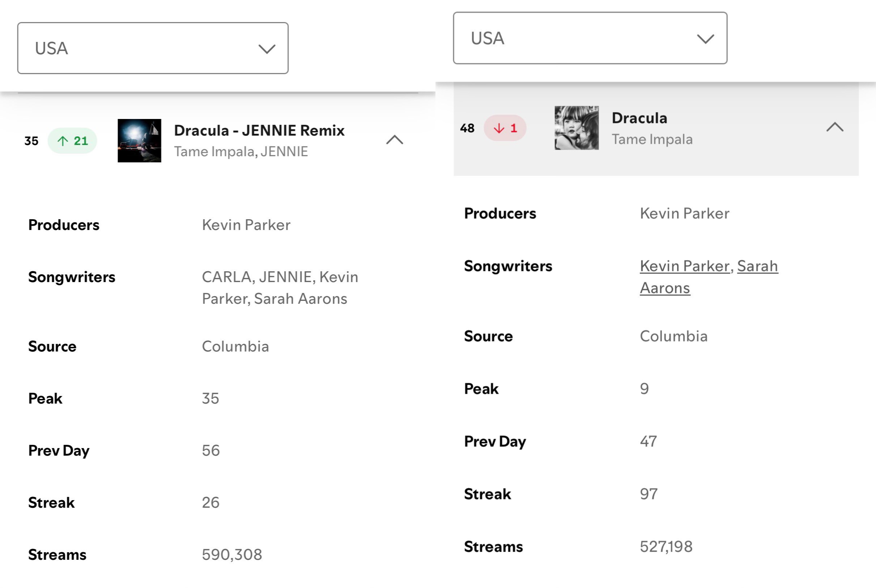Open the right USA country dropdown
The image size is (876, 588).
point(590,38)
